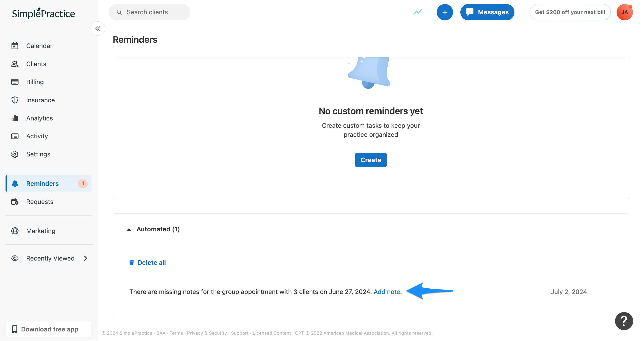644x341 pixels.
Task: Open Settings via the gear icon
Action: [x=15, y=154]
